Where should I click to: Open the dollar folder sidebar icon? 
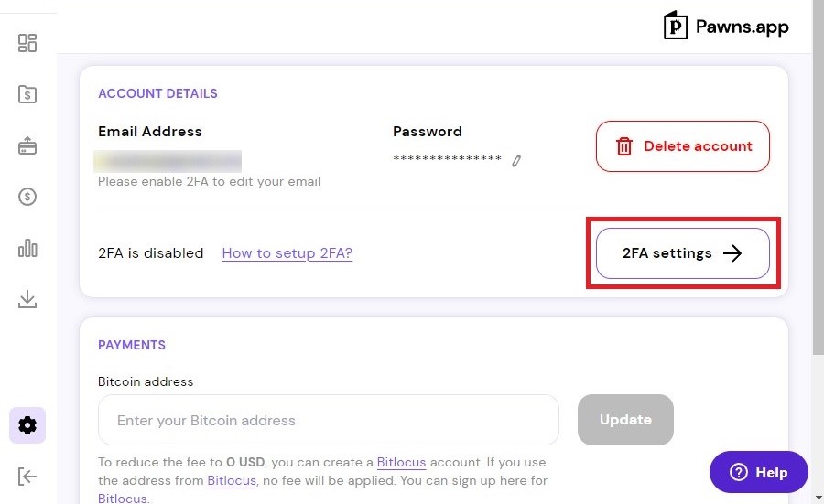point(27,94)
